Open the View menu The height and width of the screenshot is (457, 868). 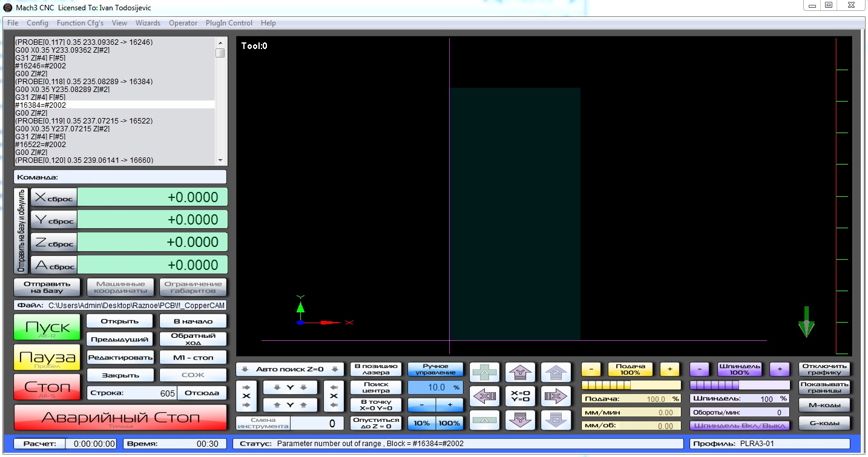click(119, 23)
